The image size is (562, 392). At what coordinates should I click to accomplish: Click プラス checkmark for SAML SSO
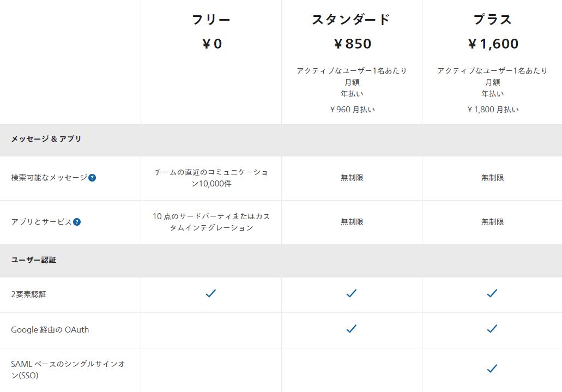point(492,369)
